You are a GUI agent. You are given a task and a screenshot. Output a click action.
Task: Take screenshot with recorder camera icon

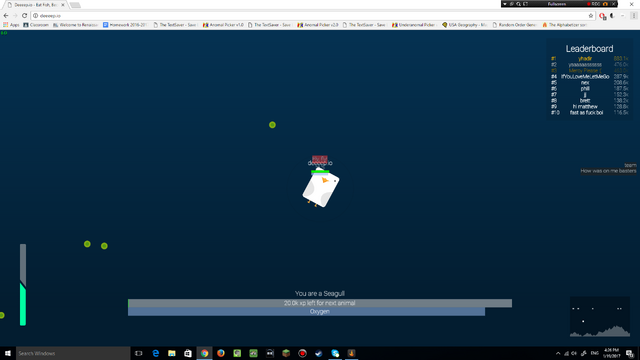605,4
